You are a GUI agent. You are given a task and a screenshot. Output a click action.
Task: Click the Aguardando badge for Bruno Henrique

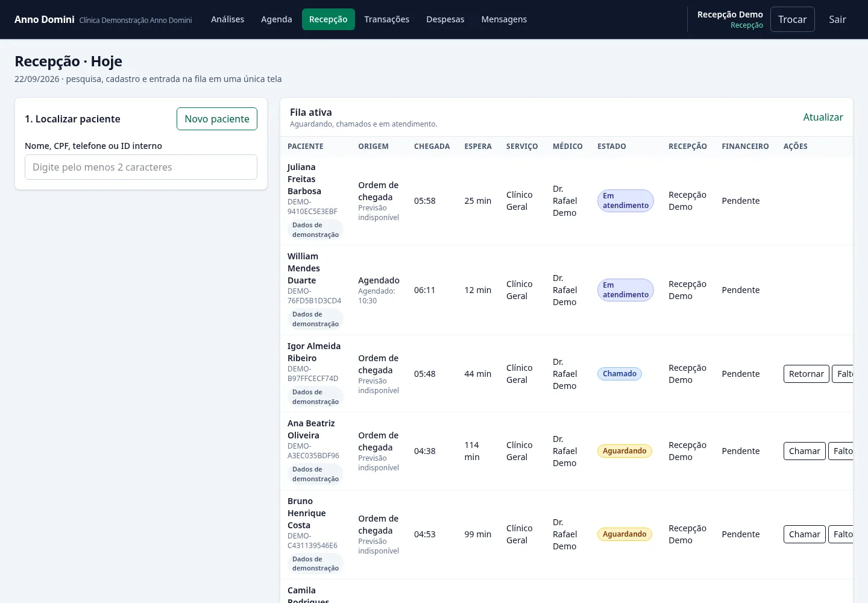624,534
